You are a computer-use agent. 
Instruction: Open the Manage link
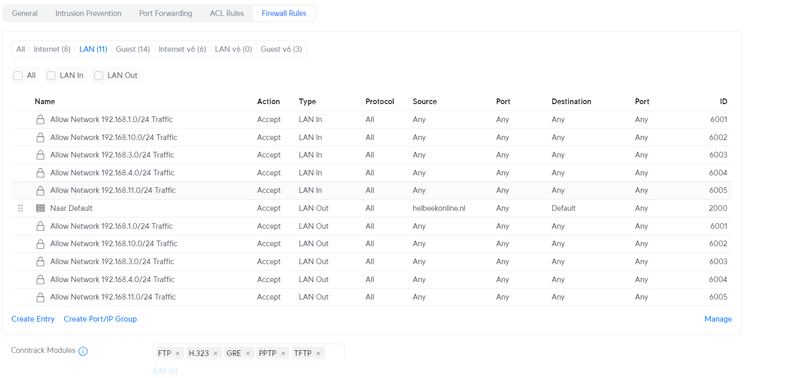pyautogui.click(x=718, y=319)
